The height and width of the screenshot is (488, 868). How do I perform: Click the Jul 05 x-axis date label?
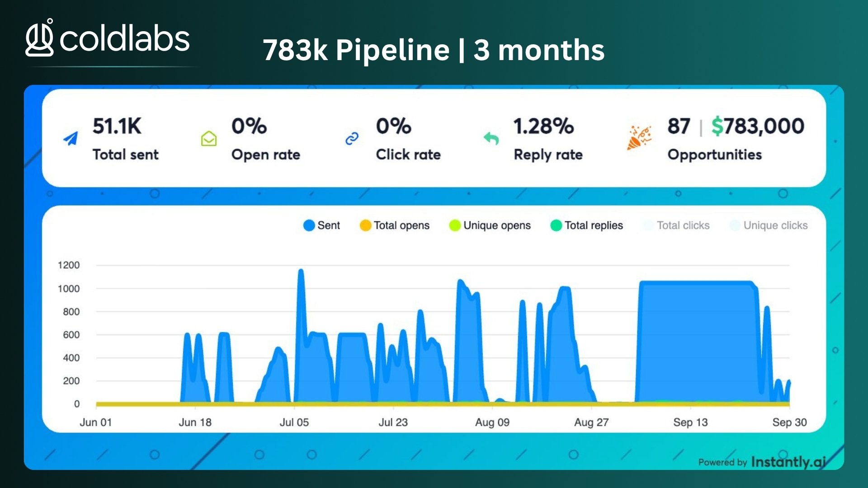pyautogui.click(x=294, y=422)
